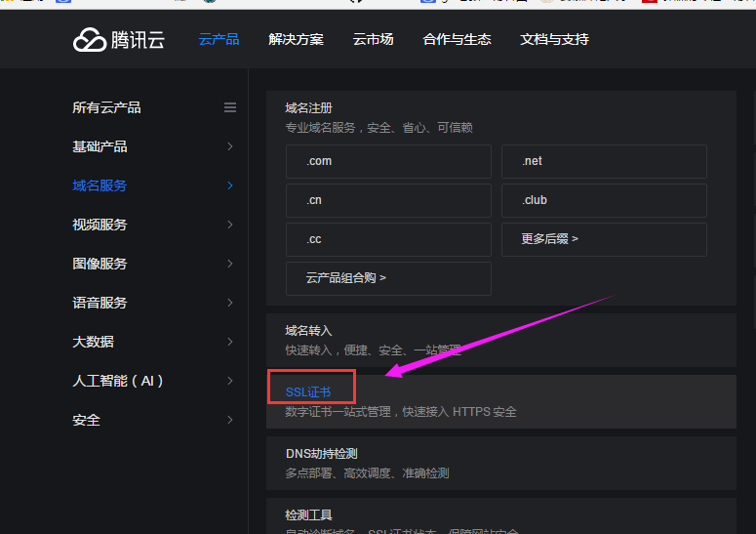Choose the .net domain button
756x534 pixels.
(604, 161)
